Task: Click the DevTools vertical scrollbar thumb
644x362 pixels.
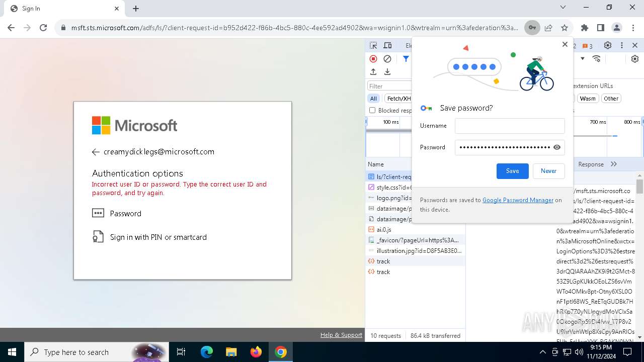Action: (639, 186)
